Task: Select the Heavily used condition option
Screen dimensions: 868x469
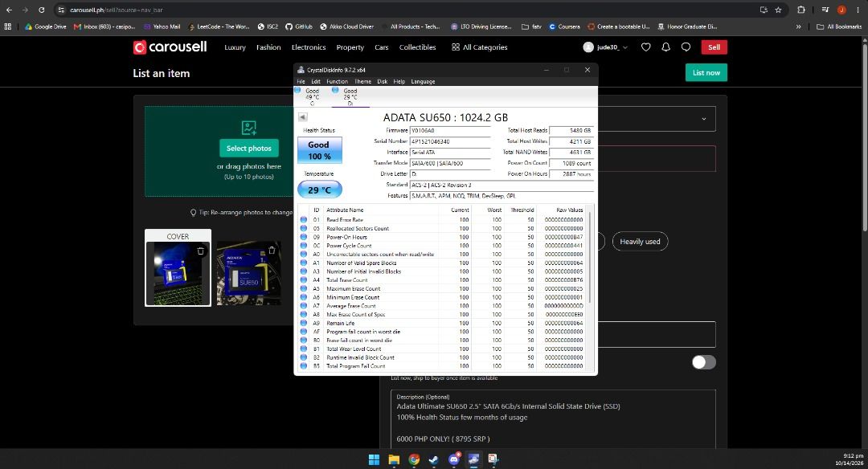Action: 640,242
